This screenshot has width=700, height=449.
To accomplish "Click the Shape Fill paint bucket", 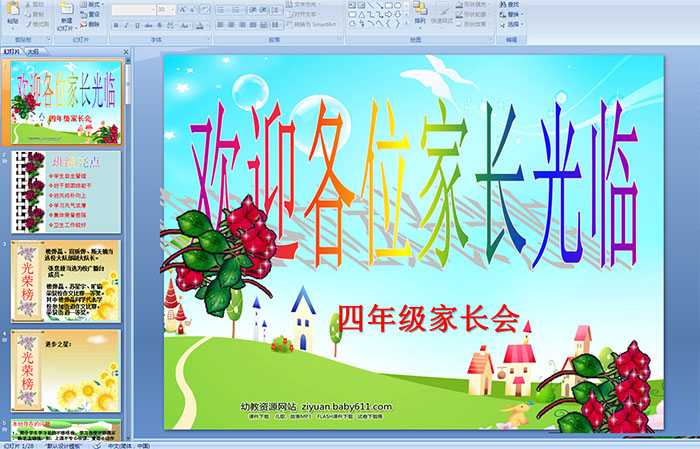I will point(459,4).
